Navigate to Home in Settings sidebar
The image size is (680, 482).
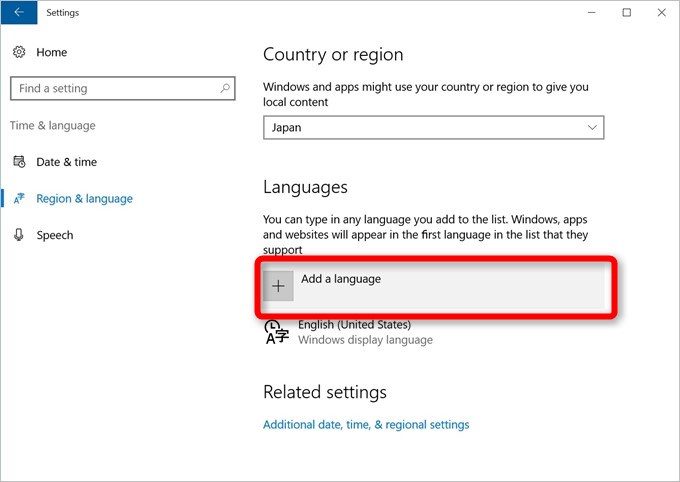coord(52,52)
